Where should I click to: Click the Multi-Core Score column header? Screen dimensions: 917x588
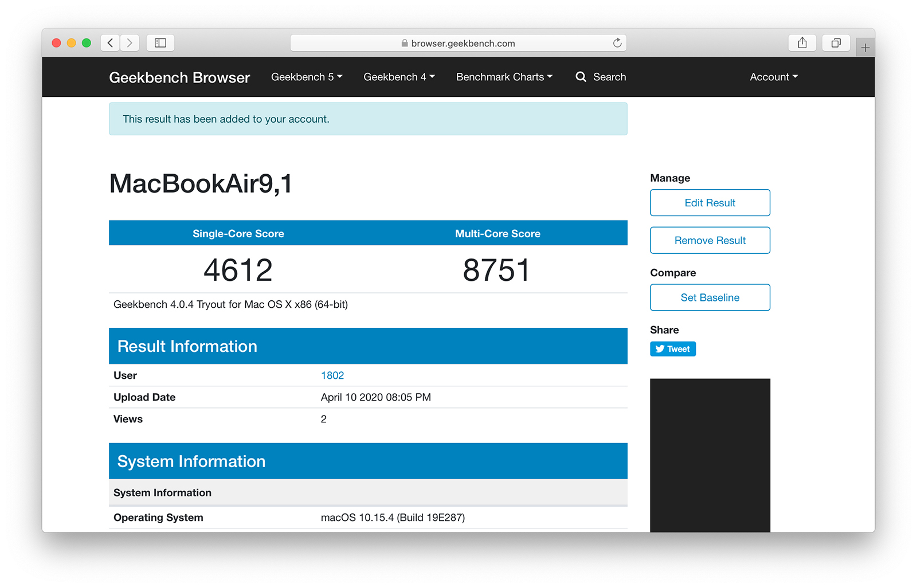(x=497, y=233)
